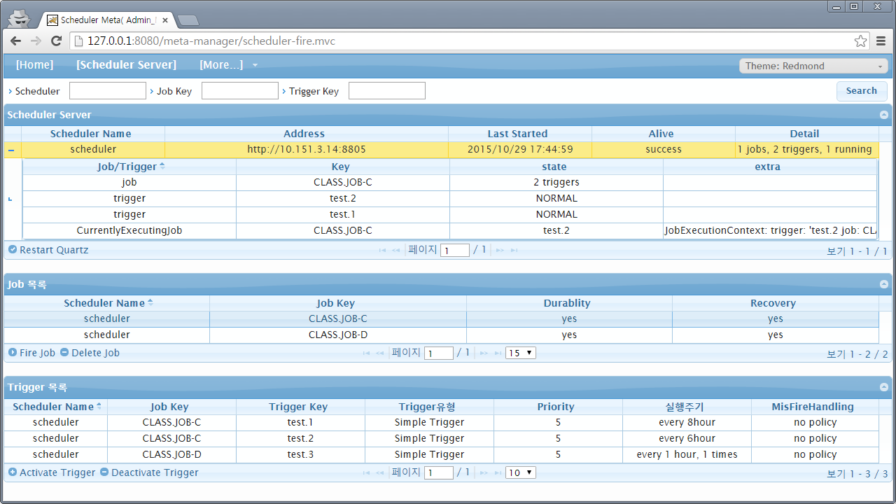The image size is (896, 504).
Task: Open the Theme: Redmond dropdown
Action: click(813, 66)
